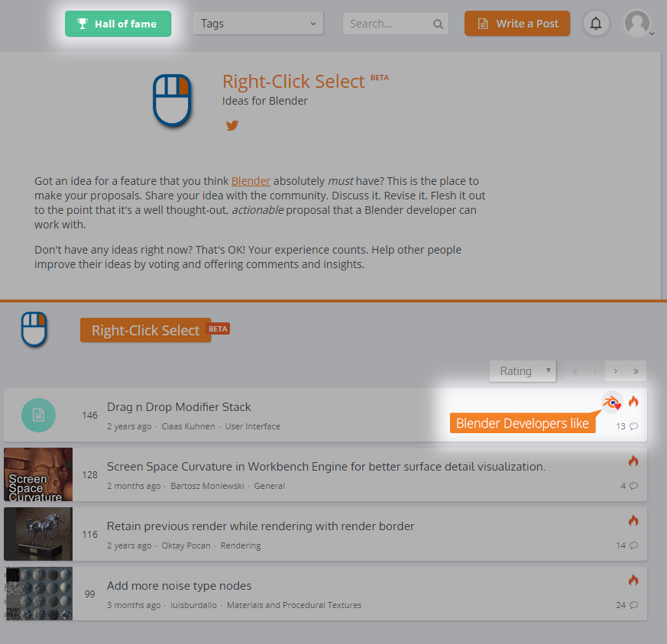Go to the previous page of results

[595, 371]
